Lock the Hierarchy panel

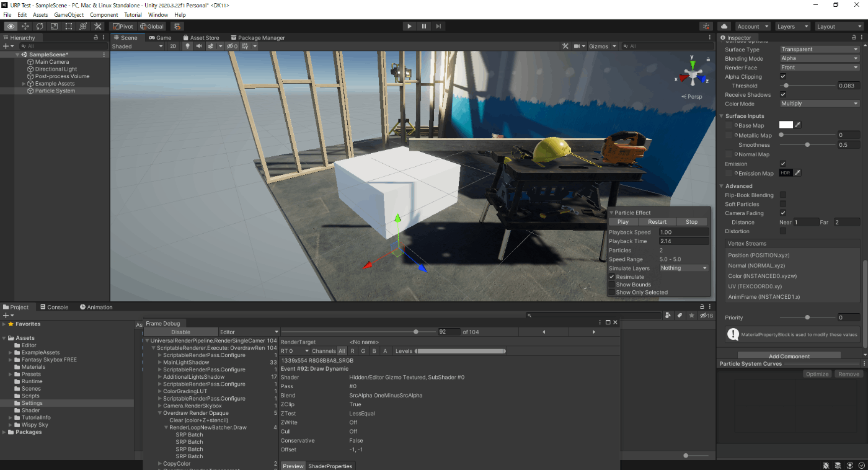(x=95, y=38)
